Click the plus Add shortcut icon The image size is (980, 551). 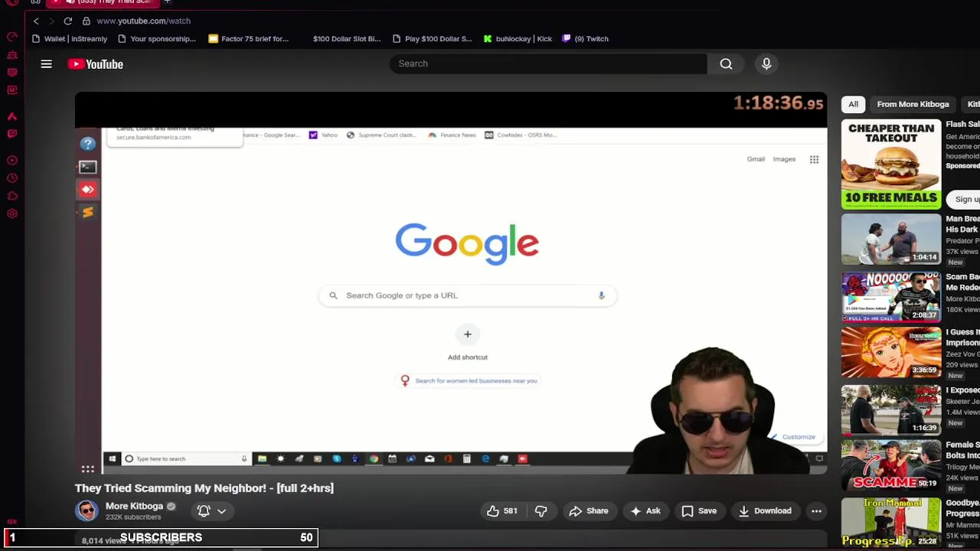click(467, 334)
